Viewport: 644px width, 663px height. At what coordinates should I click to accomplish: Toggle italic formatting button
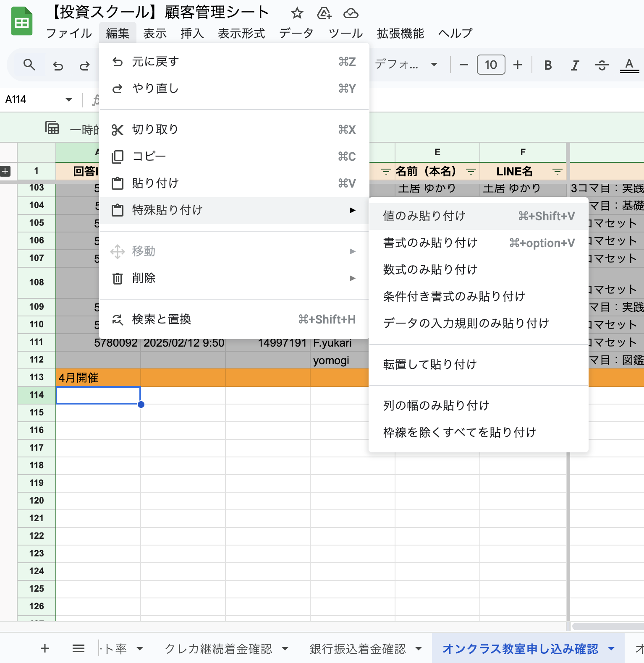(x=575, y=65)
